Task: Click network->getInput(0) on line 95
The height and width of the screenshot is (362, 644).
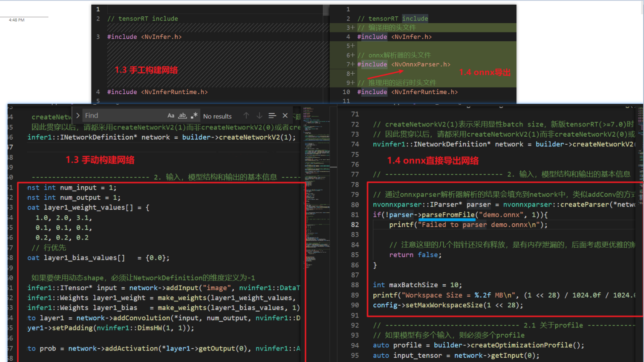Action: point(497,356)
